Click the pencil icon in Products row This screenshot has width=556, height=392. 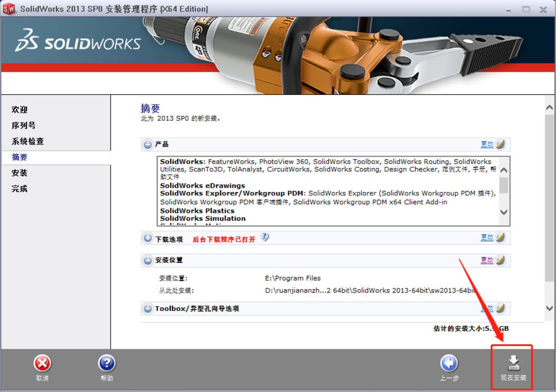pyautogui.click(x=501, y=145)
